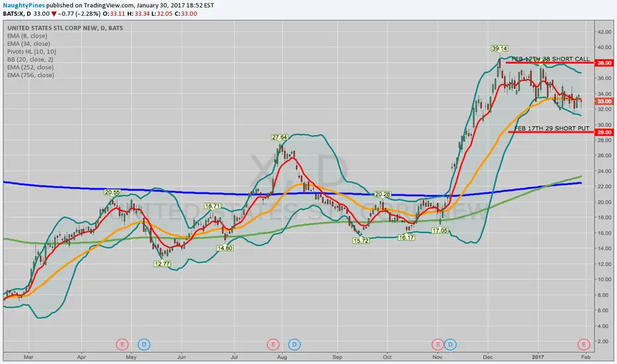
Task: Click the O:33.11 open value
Action: click(x=115, y=14)
